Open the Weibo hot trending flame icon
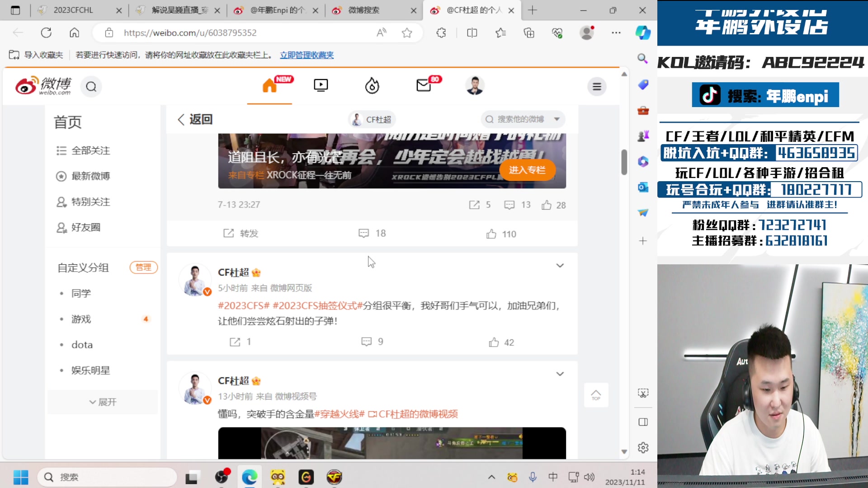This screenshot has height=488, width=868. click(372, 85)
